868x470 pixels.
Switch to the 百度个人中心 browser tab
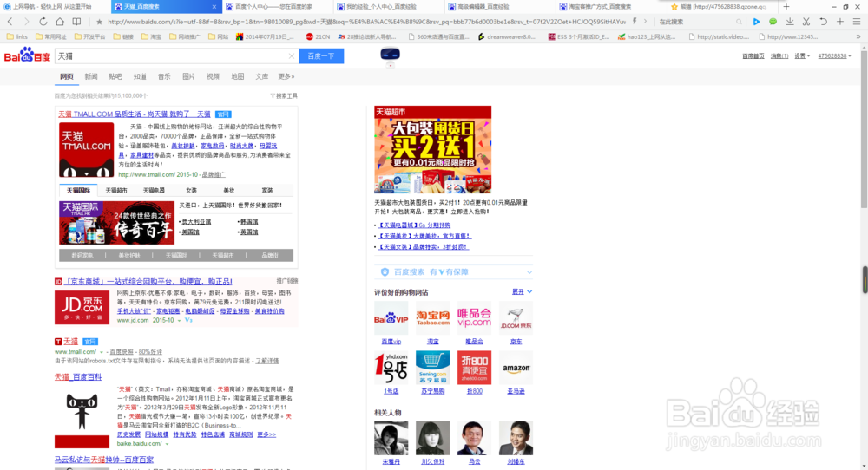click(x=278, y=7)
